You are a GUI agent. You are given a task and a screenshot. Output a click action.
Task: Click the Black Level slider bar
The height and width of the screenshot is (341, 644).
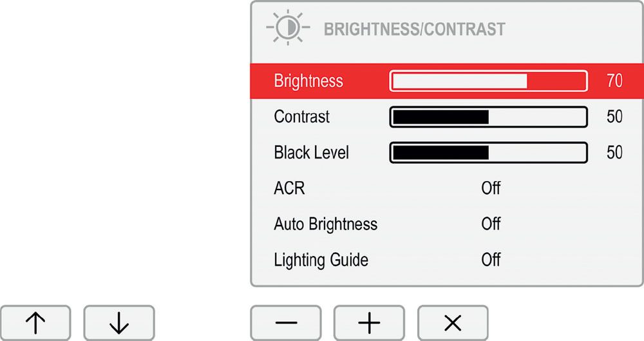click(x=488, y=153)
